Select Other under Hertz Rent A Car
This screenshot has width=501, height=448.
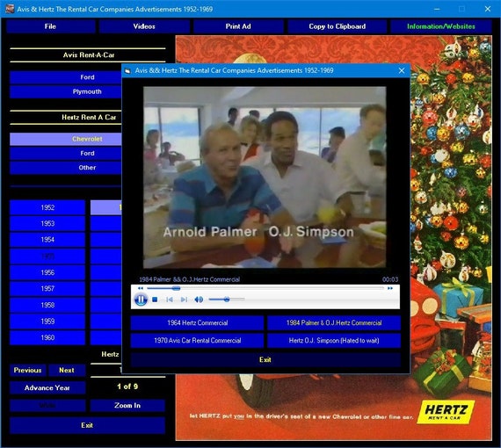66,168
